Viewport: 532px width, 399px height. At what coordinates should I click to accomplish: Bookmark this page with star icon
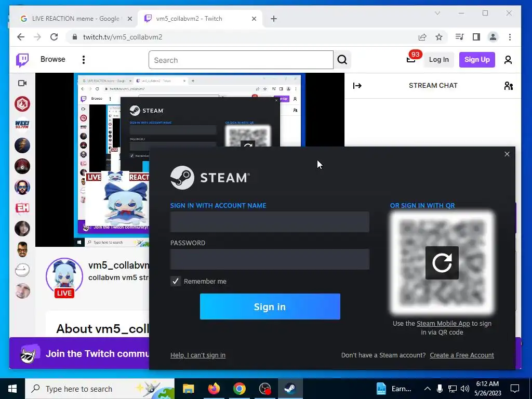(x=439, y=37)
